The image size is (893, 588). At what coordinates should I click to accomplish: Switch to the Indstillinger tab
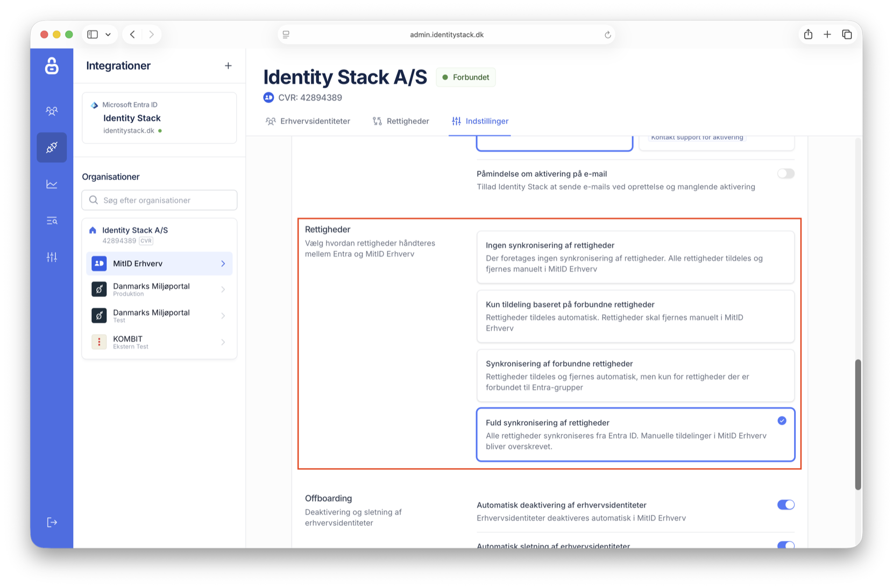pyautogui.click(x=480, y=121)
